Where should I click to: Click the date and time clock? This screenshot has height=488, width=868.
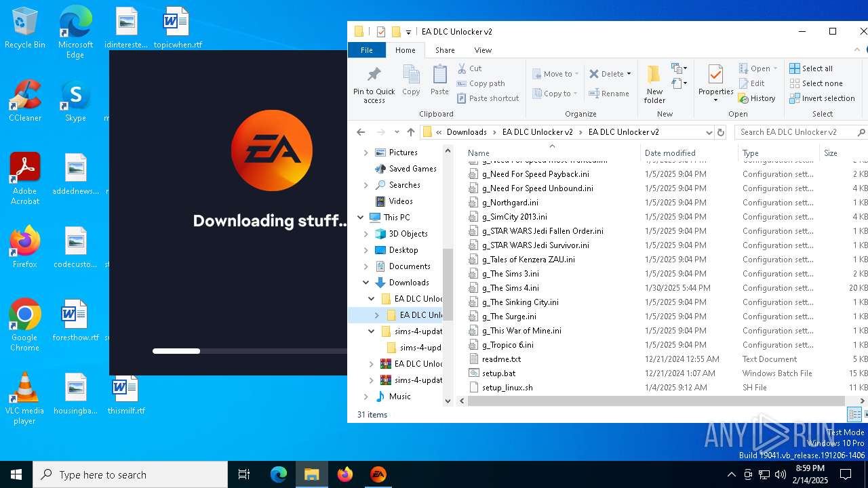pyautogui.click(x=810, y=474)
